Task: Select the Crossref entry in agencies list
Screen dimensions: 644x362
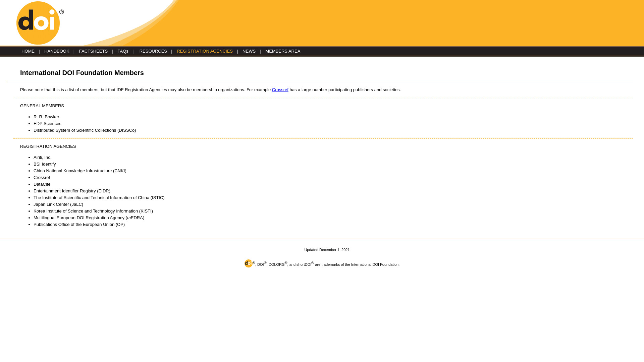Action: point(42,178)
